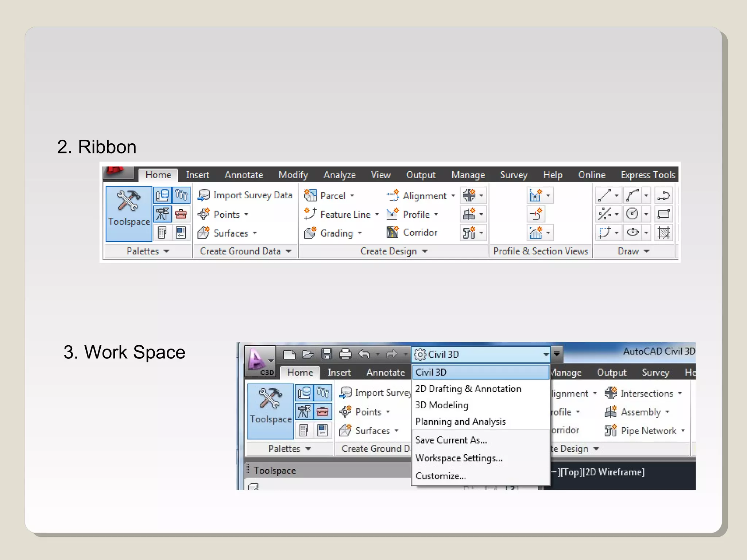Viewport: 747px width, 560px height.
Task: Click the [2D Wireframe] visual style label
Action: coord(614,472)
